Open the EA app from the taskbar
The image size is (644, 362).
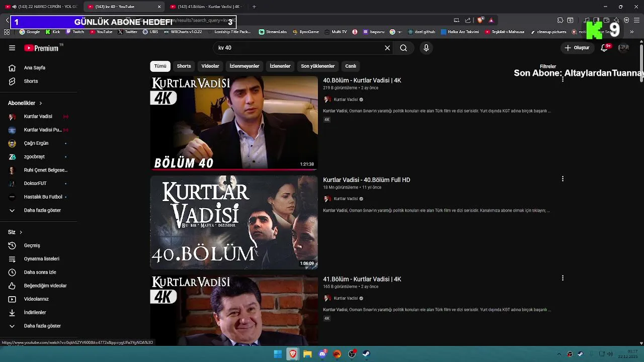click(x=337, y=354)
